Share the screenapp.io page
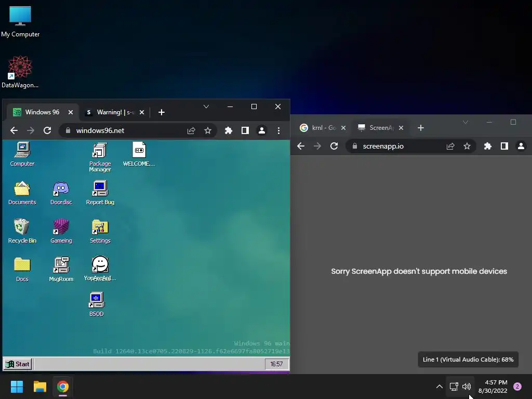This screenshot has height=399, width=532. (450, 146)
